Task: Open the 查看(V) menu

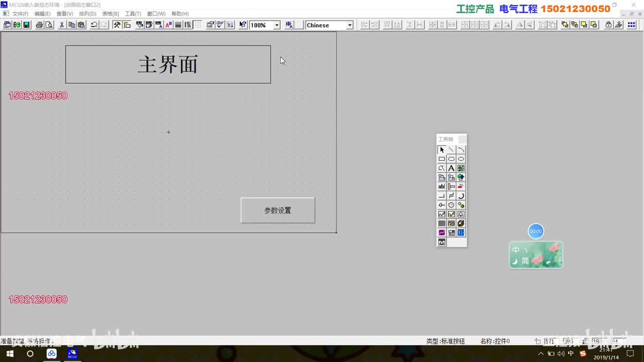Action: click(x=64, y=14)
